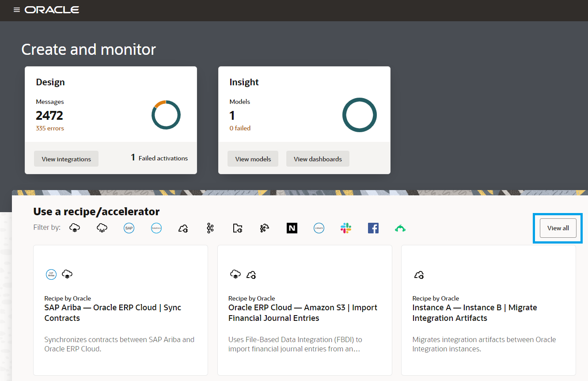Open View dashboards from the Insight card
588x381 pixels.
(x=318, y=158)
